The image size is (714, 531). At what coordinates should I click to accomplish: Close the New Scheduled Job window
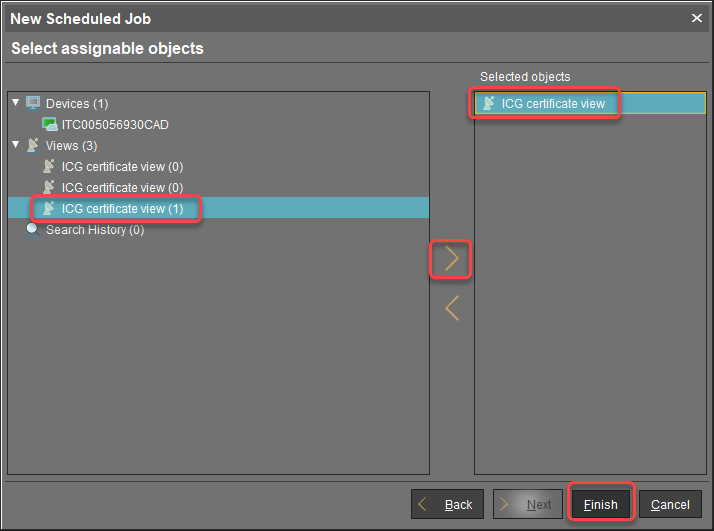697,18
